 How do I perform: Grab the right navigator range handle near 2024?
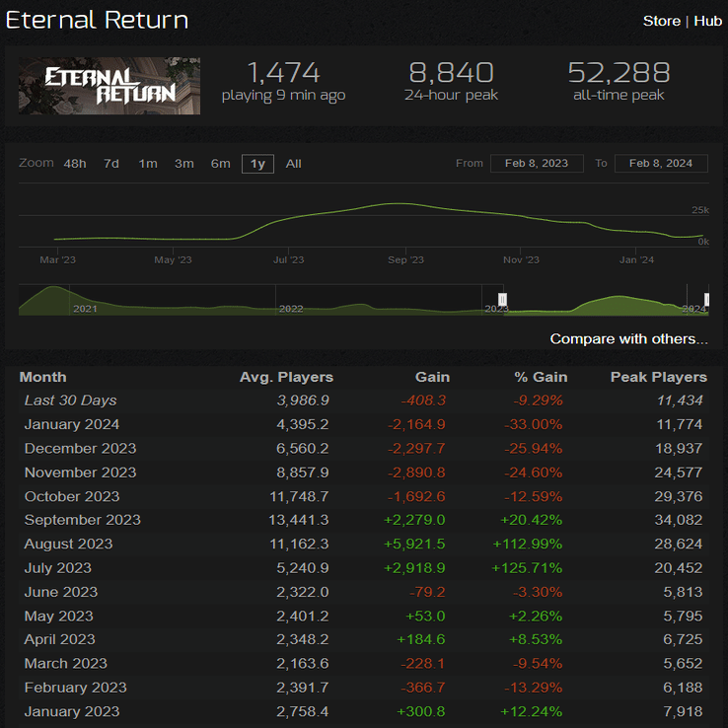click(706, 299)
